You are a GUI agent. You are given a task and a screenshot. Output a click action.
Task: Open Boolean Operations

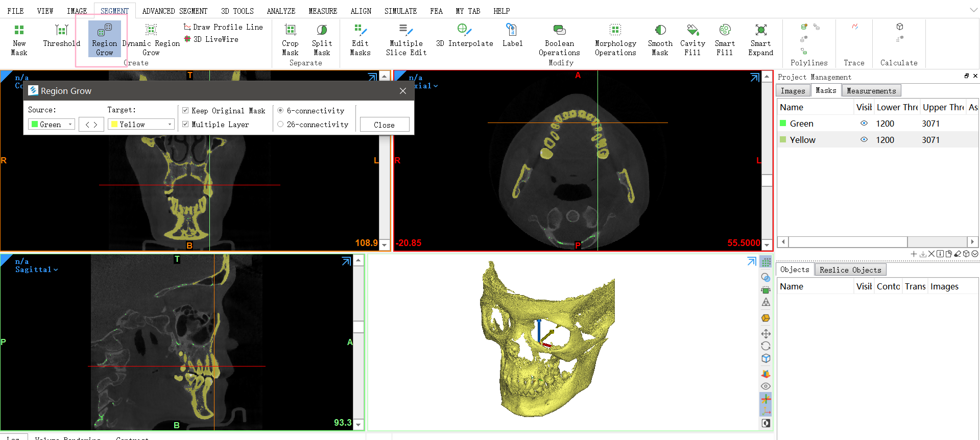tap(559, 39)
